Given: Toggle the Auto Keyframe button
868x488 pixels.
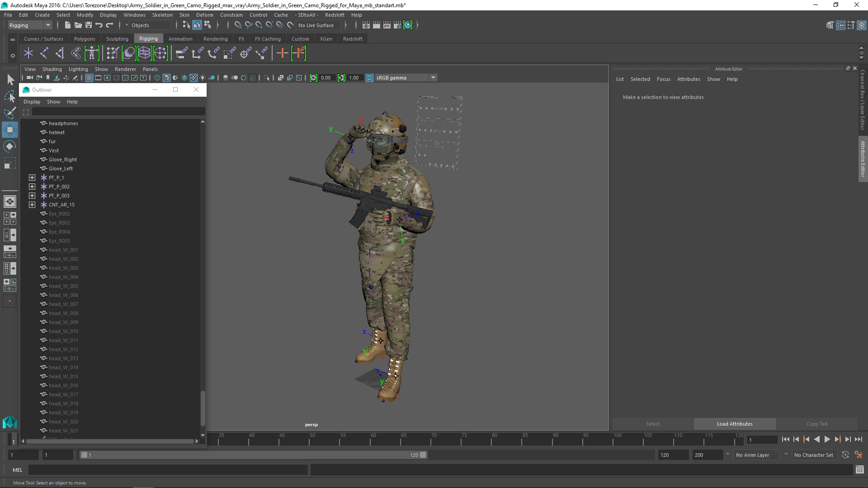Looking at the screenshot, I should coord(845,455).
